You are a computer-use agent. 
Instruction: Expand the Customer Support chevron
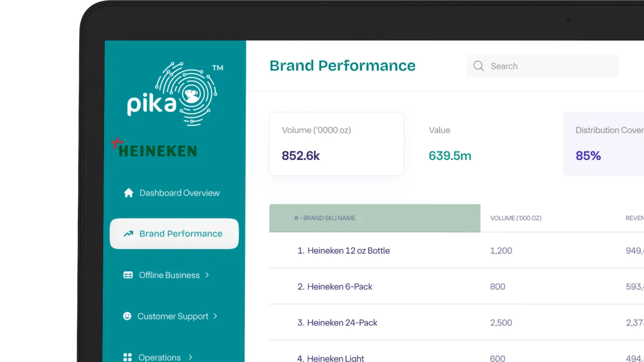(x=215, y=316)
